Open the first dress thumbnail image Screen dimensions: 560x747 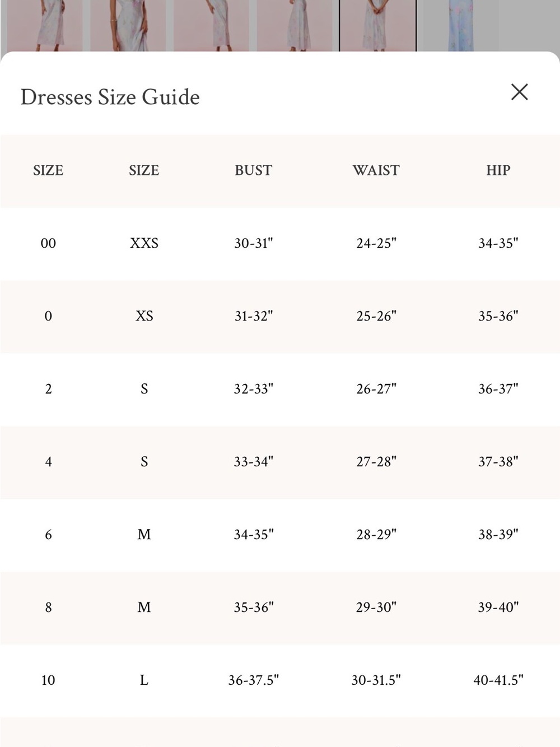[44, 26]
